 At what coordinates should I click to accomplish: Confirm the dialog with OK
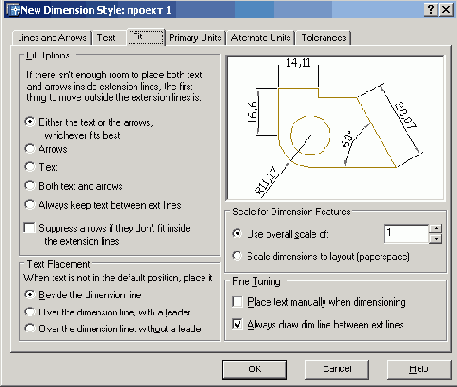(x=255, y=369)
